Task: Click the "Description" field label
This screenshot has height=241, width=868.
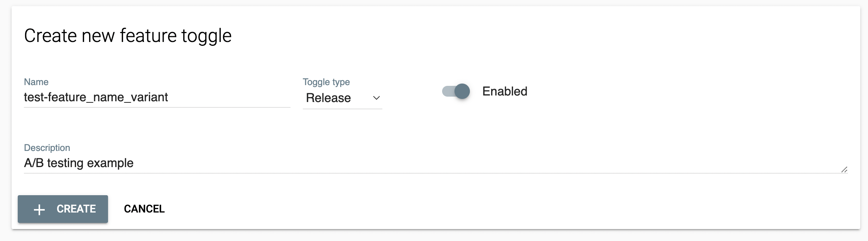Action: click(47, 148)
